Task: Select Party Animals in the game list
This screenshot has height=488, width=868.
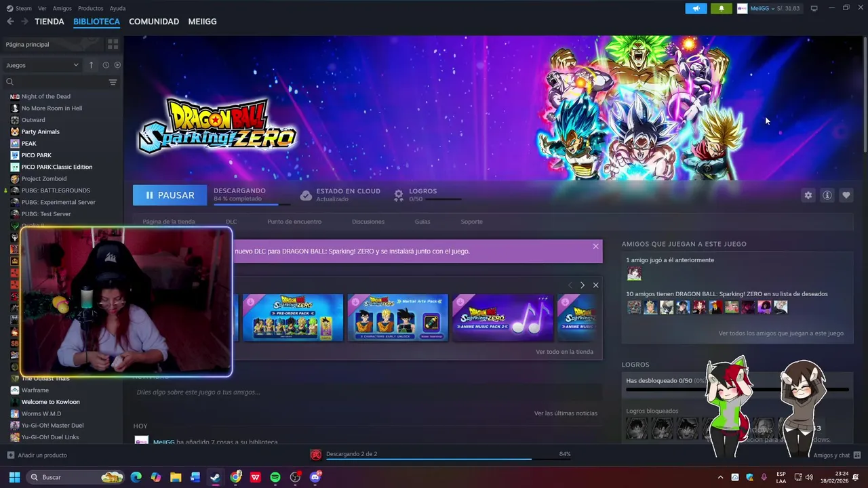Action: (41, 131)
